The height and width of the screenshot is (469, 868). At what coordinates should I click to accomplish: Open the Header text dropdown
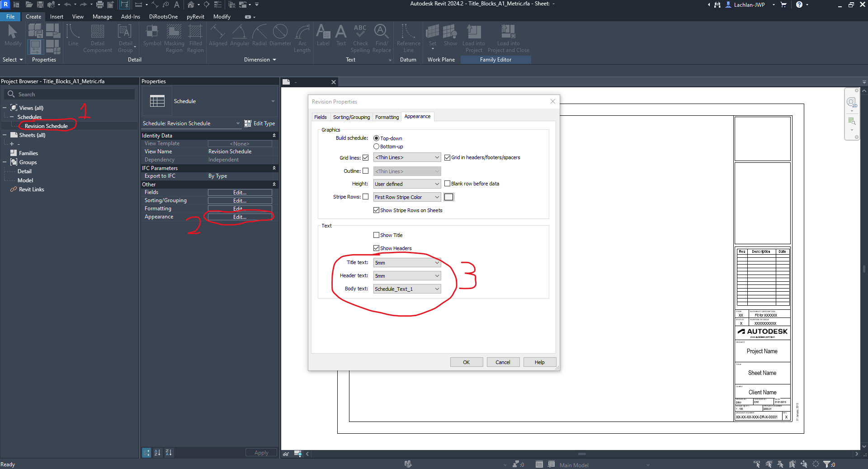[x=407, y=276]
